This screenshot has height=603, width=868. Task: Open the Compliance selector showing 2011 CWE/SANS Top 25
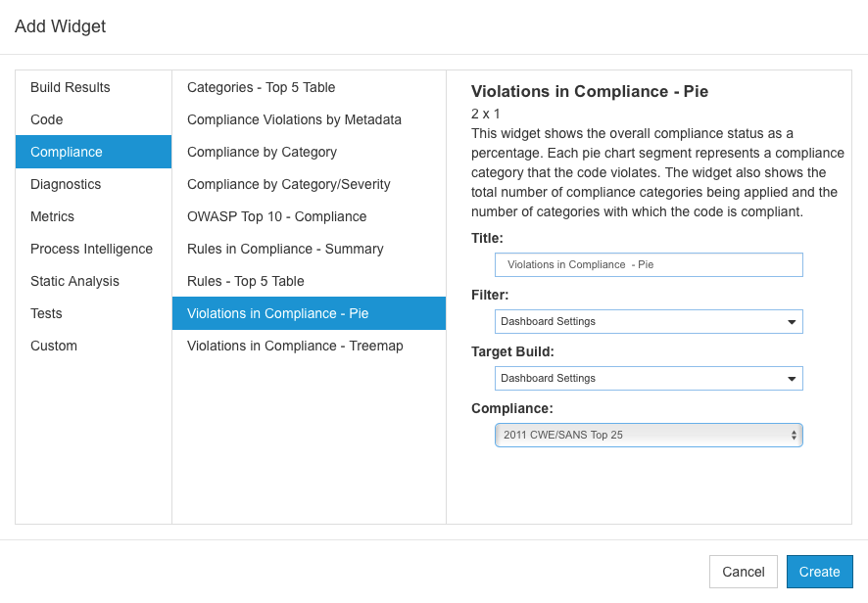click(x=649, y=435)
